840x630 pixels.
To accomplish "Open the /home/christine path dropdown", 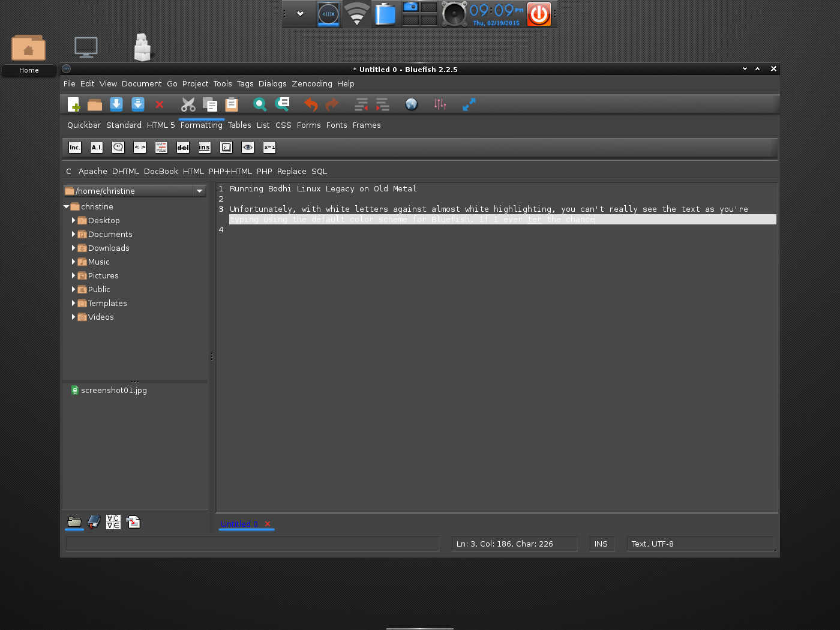I will pos(199,191).
